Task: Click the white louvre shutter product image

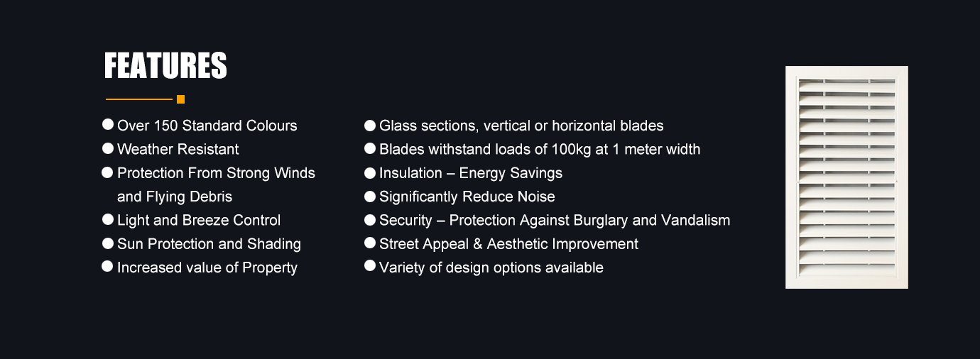Action: (846, 177)
